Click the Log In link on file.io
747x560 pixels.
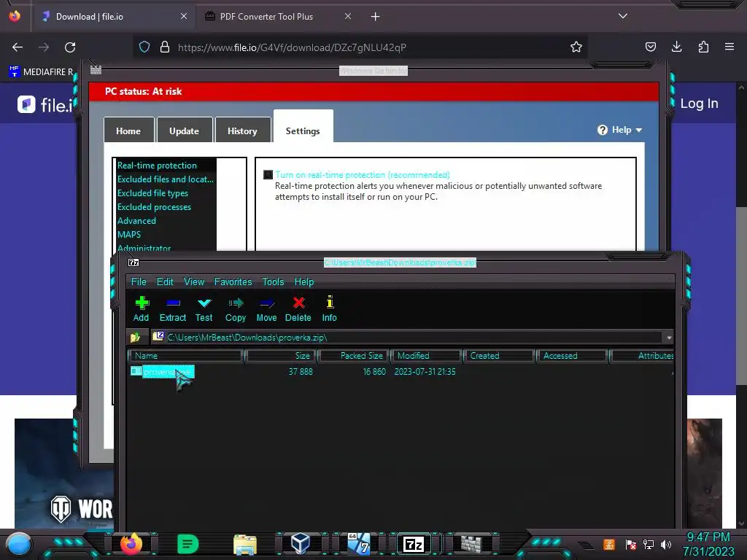coord(699,104)
